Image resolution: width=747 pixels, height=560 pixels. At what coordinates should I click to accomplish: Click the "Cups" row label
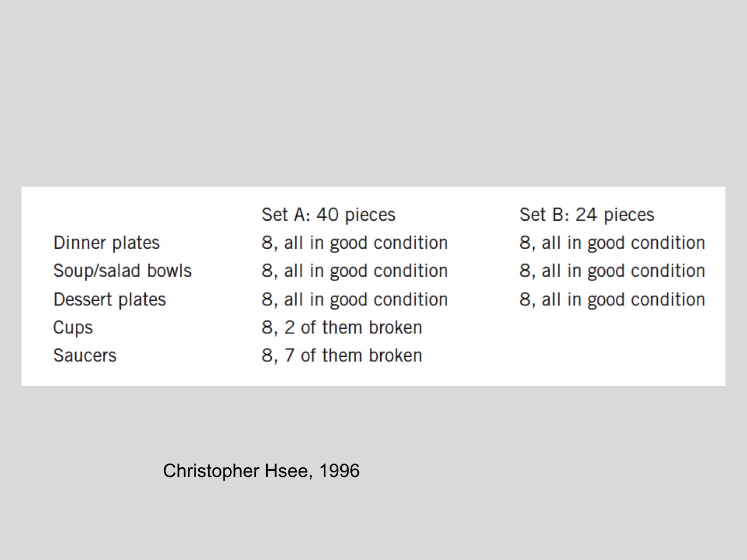73,328
